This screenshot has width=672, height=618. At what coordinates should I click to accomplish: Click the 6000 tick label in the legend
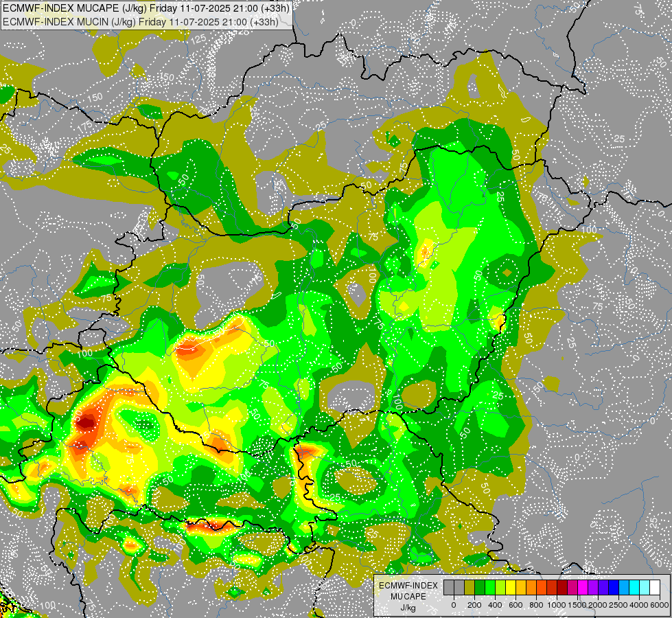660,605
